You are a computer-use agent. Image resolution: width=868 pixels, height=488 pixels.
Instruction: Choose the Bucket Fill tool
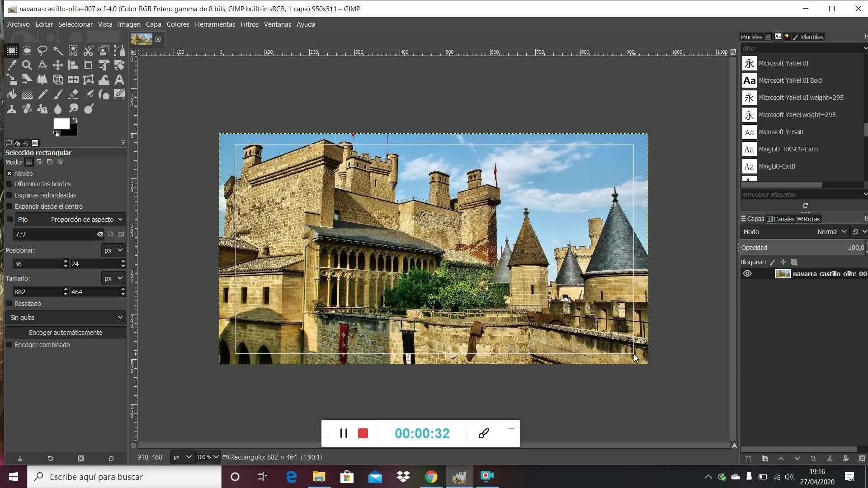tap(12, 94)
